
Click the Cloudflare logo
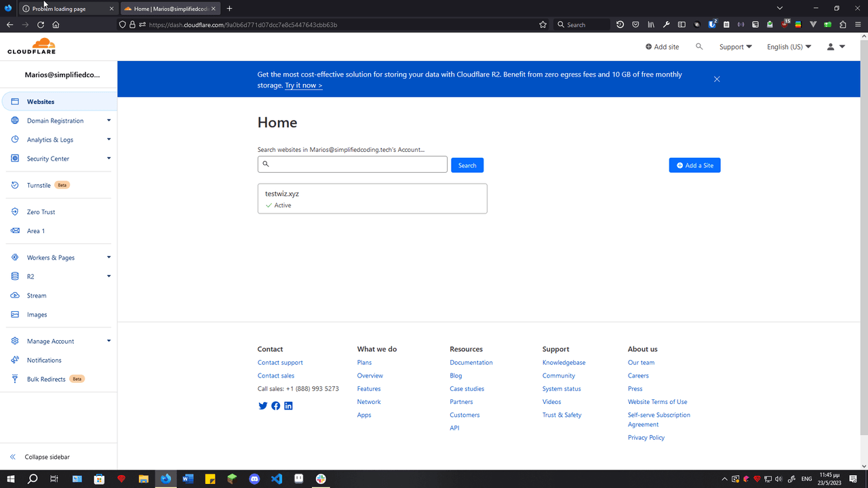pos(32,47)
